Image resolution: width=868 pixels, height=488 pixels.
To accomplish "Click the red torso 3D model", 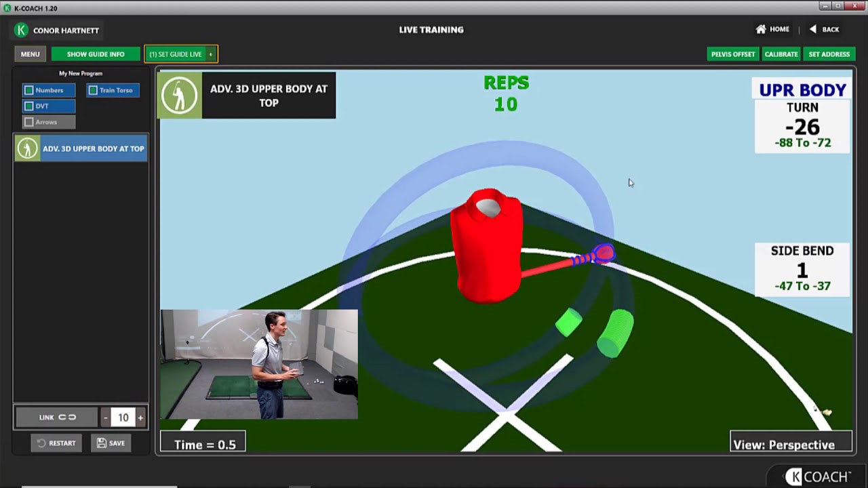I will pos(487,245).
